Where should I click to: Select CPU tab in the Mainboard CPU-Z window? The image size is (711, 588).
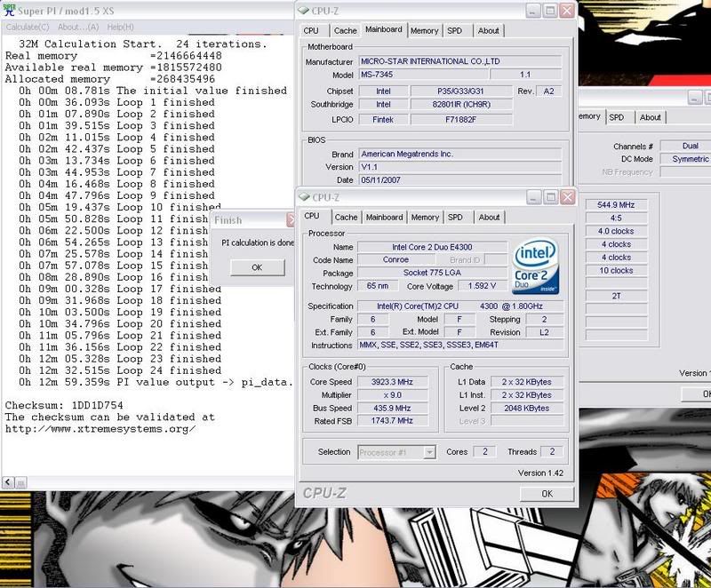click(312, 30)
